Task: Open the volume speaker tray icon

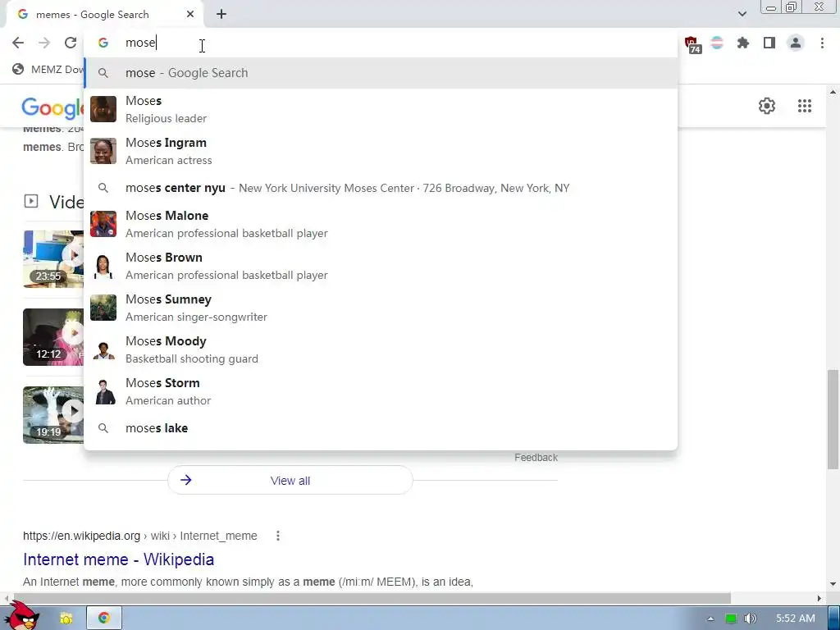Action: pos(750,619)
